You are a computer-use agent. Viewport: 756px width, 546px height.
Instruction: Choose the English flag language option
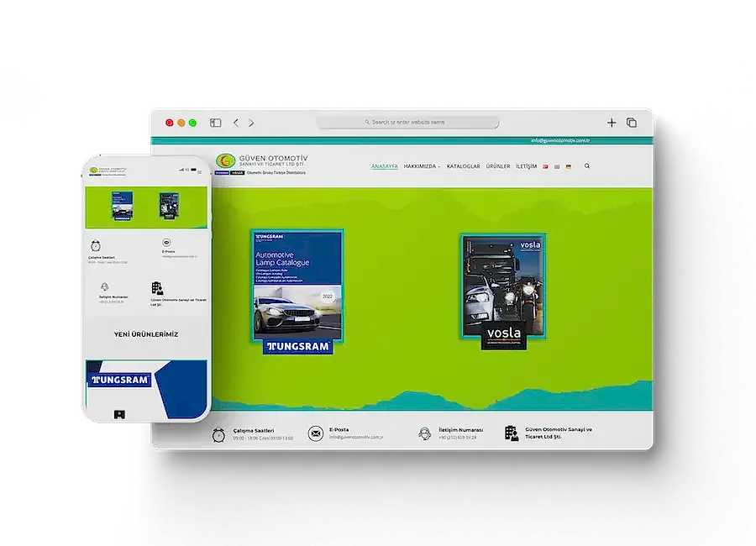click(557, 166)
